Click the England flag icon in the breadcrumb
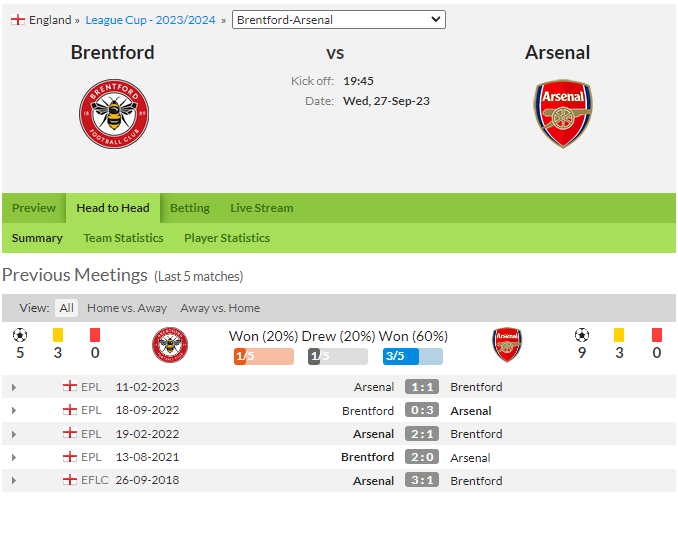678x540 pixels. [18, 20]
